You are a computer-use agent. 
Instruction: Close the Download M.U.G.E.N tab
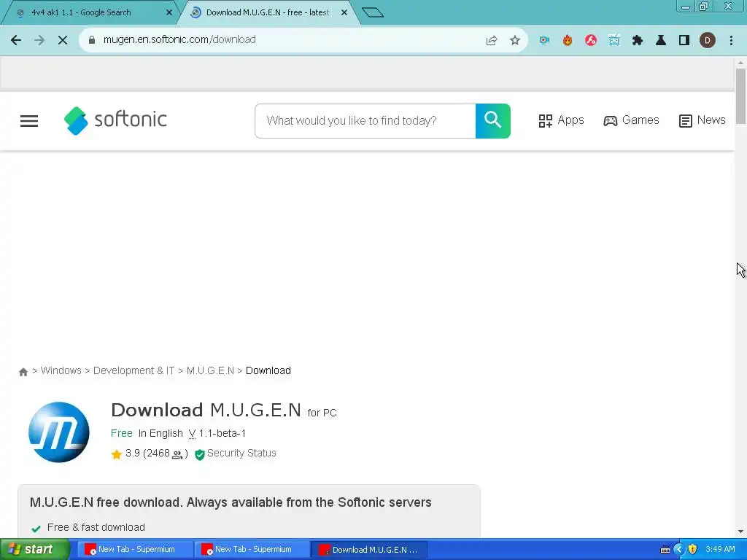[344, 13]
